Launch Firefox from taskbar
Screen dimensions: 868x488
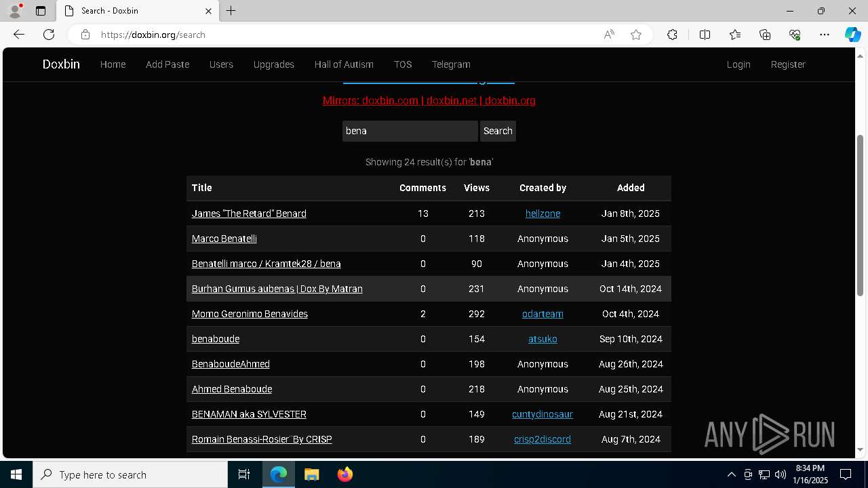[345, 474]
